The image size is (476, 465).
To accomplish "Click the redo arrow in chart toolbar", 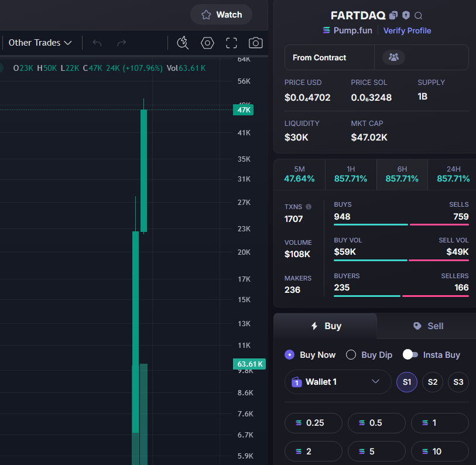I will tap(121, 43).
